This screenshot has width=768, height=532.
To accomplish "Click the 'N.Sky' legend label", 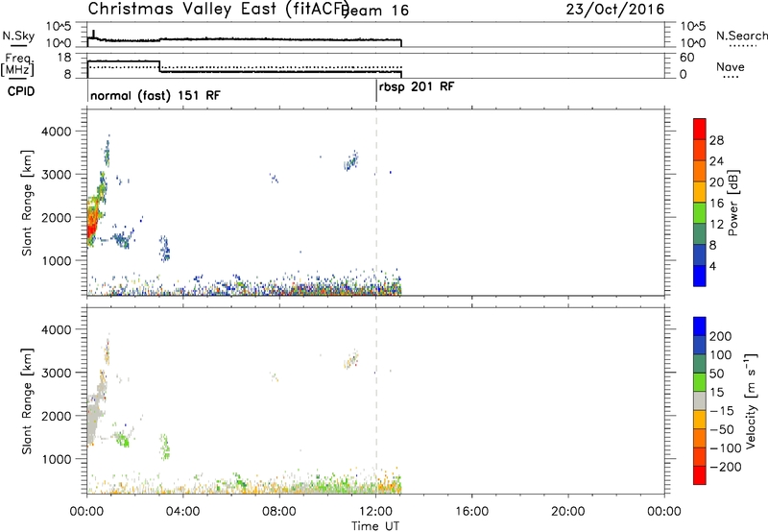I will 18,36.
